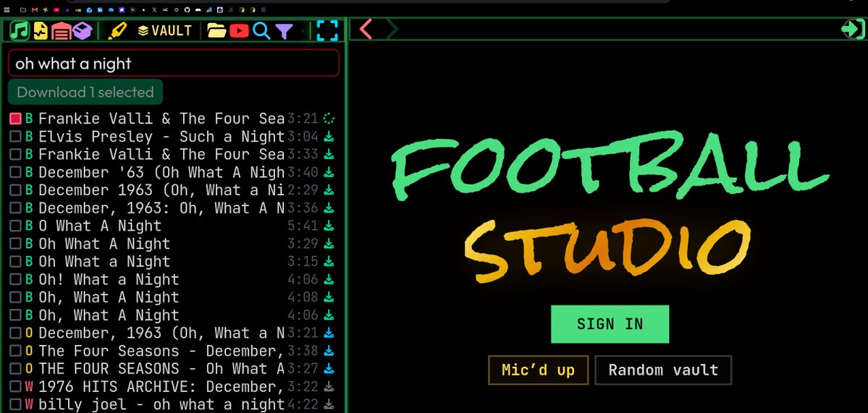
Task: Download the billy joel - oh what a night track
Action: click(329, 404)
